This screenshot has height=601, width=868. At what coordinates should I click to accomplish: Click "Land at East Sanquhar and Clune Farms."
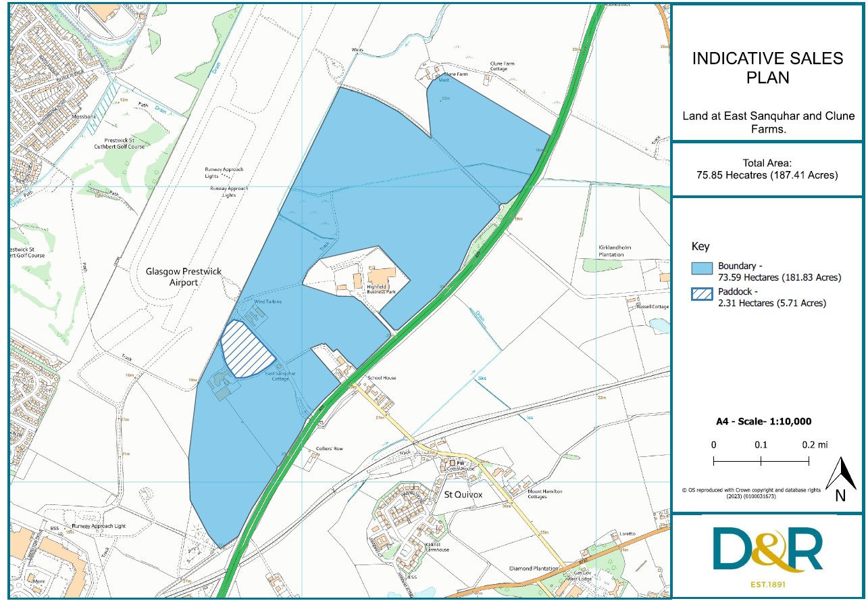tap(768, 122)
